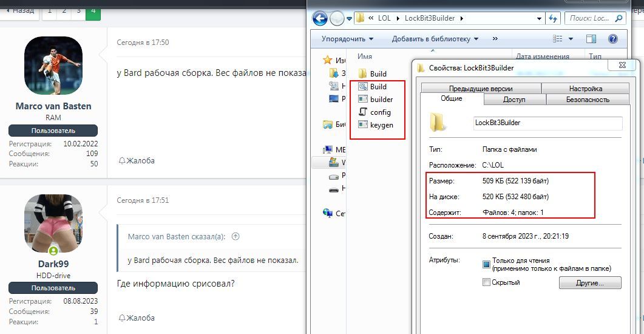Select the Build batch file

click(x=373, y=87)
